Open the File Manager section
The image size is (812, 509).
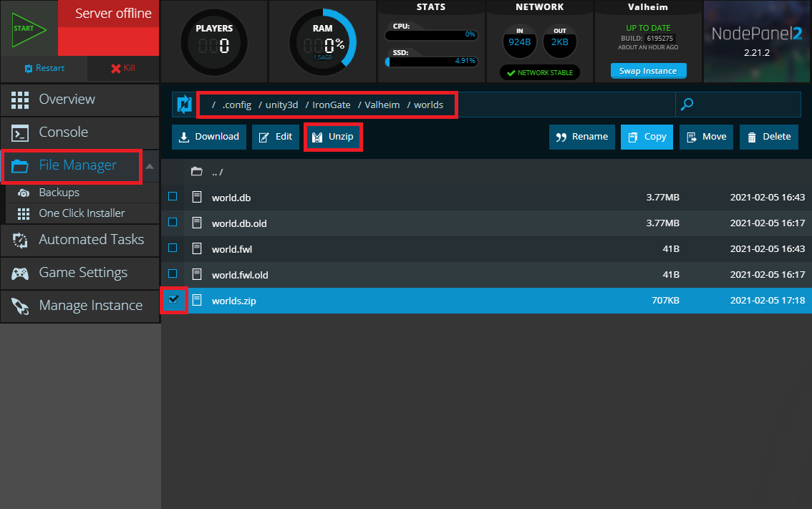(x=72, y=165)
